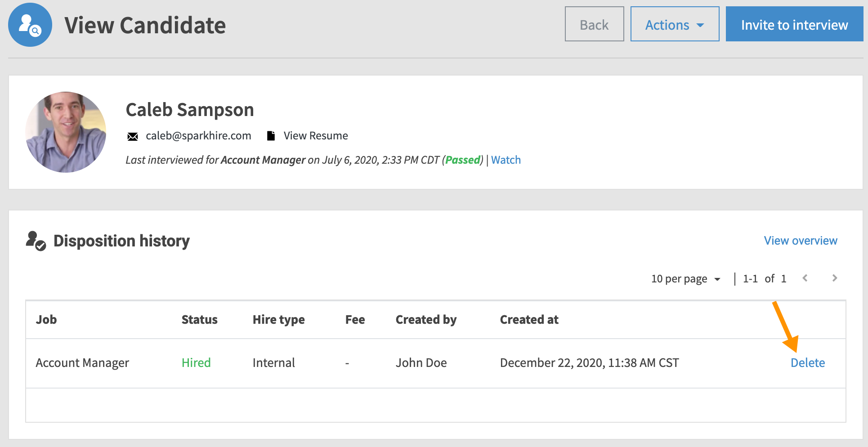Click the Caleb Sampson name heading
This screenshot has width=868, height=447.
tap(190, 110)
